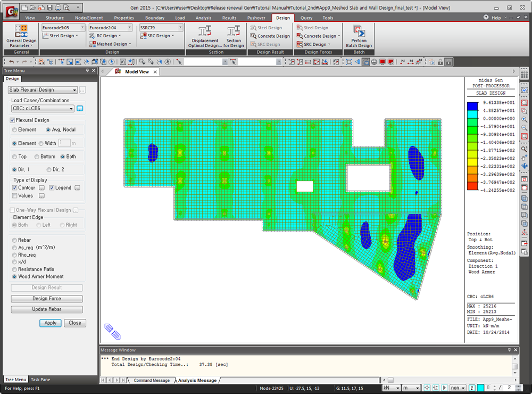532x394 pixels.
Task: Click the Message Window vertical scrollbar
Action: [514, 366]
